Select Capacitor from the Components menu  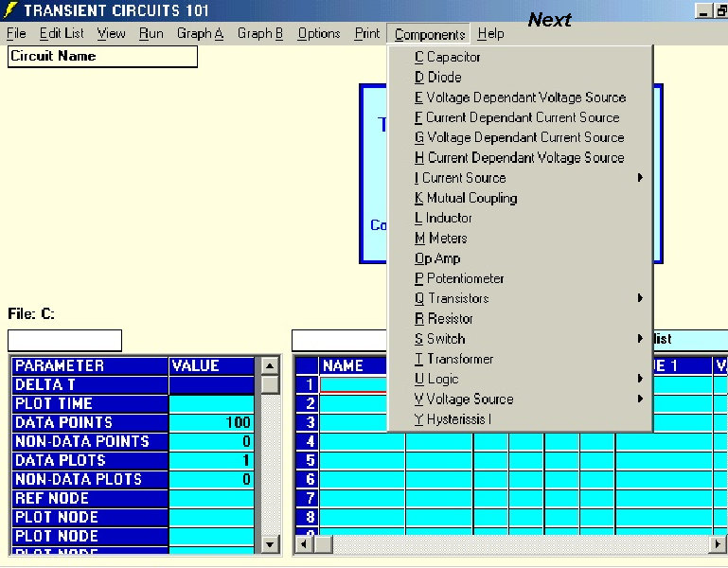448,57
